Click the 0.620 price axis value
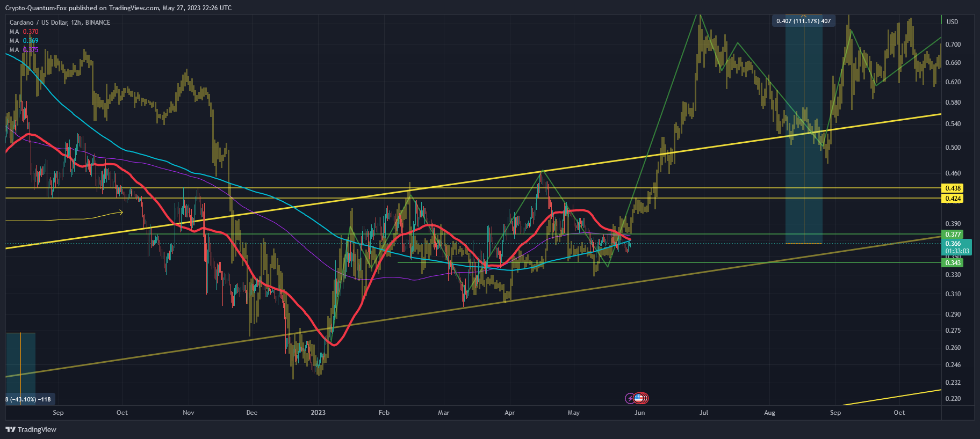Viewport: 980px width, 439px height. point(953,82)
